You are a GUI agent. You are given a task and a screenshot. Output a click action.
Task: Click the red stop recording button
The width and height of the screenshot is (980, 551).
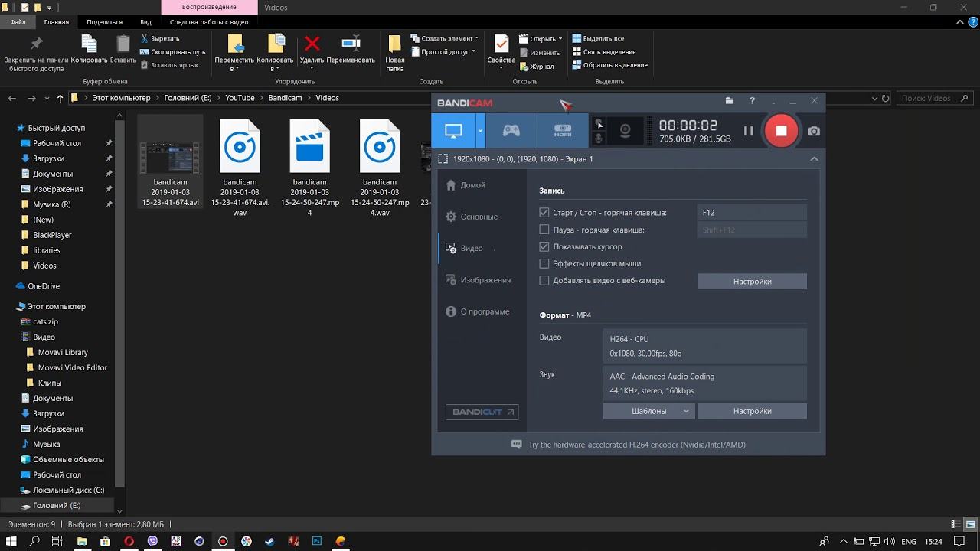click(x=781, y=130)
